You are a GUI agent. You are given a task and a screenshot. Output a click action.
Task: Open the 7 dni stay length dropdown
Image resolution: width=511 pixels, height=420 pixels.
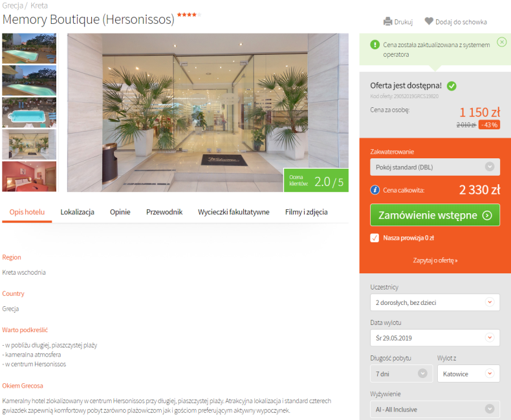point(401,373)
